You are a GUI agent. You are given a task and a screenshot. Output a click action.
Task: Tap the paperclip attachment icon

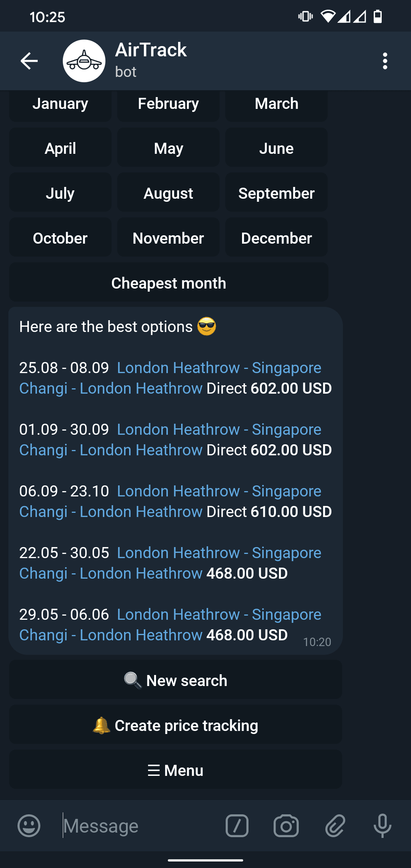pyautogui.click(x=335, y=826)
